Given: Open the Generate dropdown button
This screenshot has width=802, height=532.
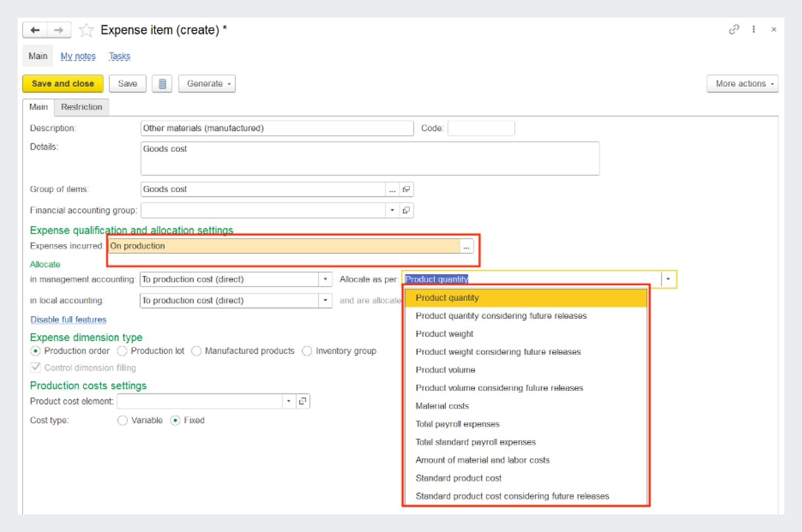Looking at the screenshot, I should (207, 84).
